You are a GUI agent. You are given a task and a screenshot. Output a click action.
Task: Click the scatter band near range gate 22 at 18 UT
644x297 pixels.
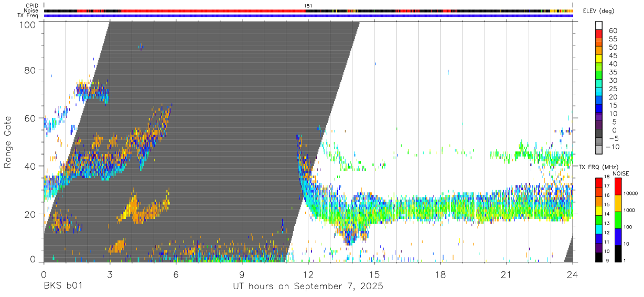click(x=440, y=210)
